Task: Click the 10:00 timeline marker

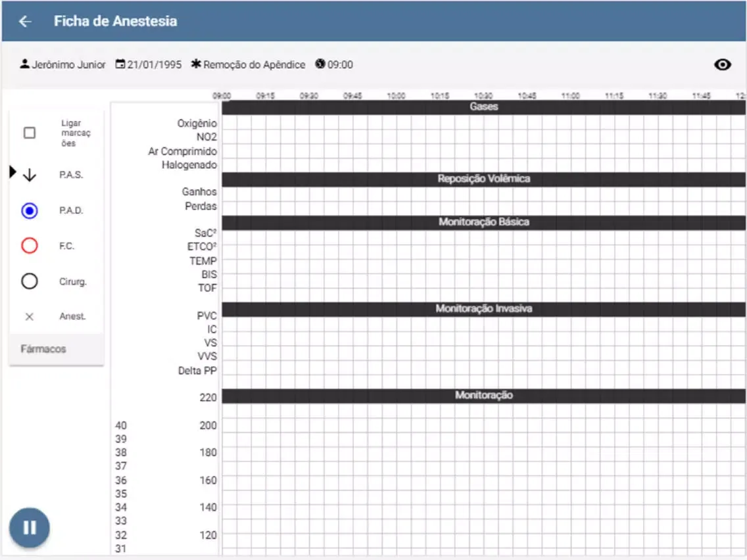Action: pyautogui.click(x=396, y=96)
